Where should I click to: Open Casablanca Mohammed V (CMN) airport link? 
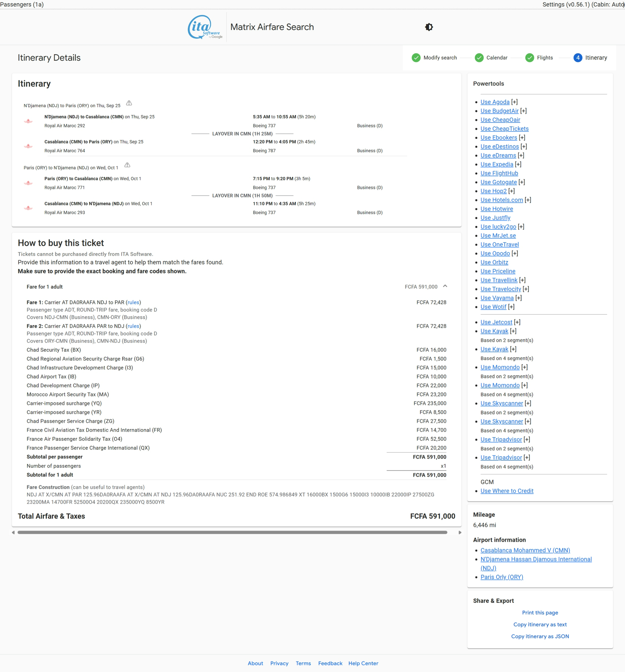[525, 550]
